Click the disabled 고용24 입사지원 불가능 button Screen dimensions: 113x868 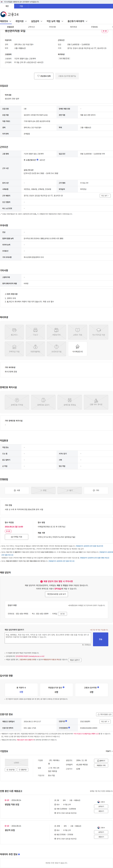click(x=67, y=76)
